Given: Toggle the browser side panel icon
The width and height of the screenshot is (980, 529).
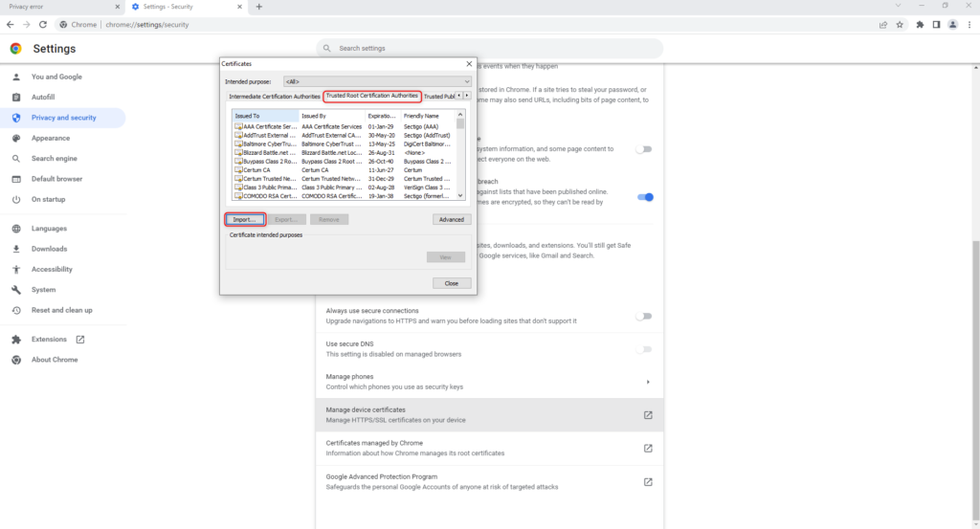Looking at the screenshot, I should [936, 24].
